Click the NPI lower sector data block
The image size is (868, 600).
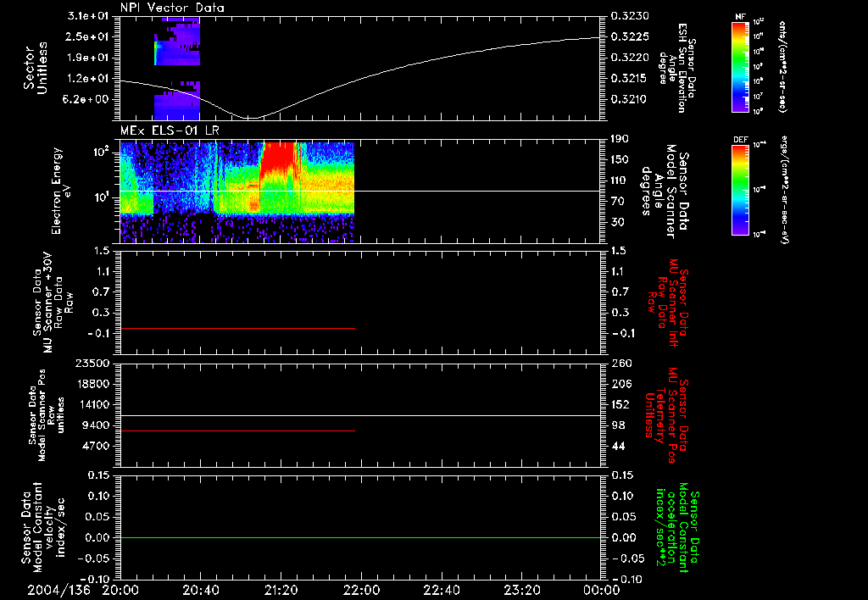(x=177, y=101)
